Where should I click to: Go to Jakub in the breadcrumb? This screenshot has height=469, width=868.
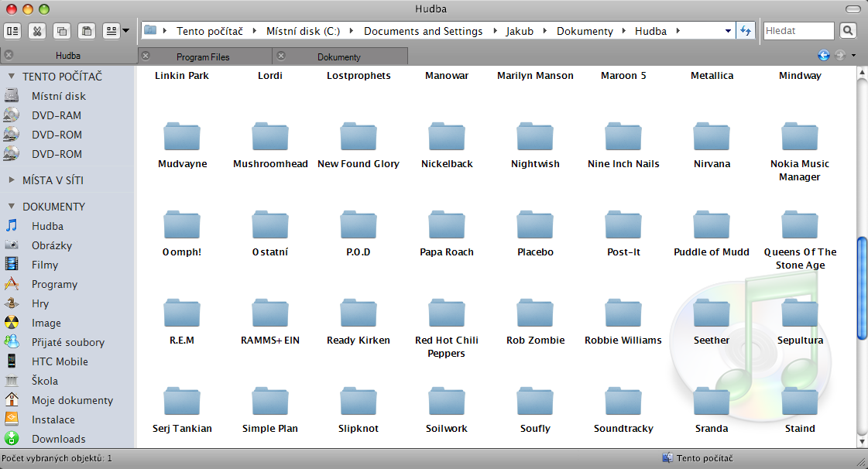(520, 31)
